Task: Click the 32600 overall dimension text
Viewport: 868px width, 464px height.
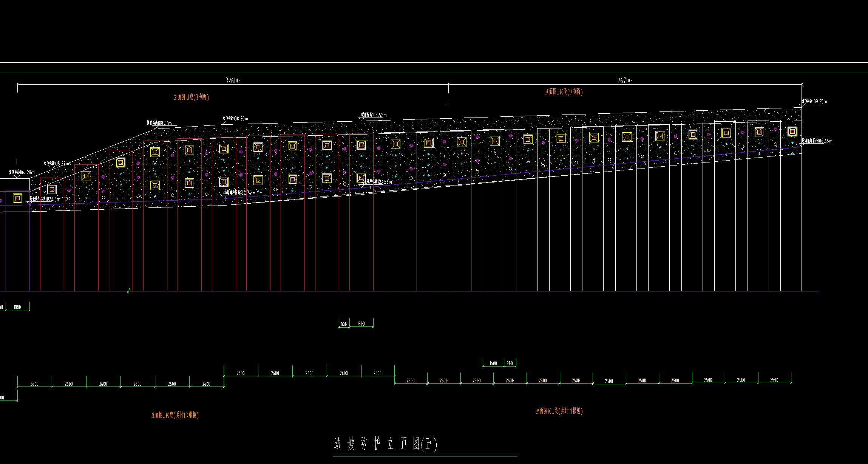Action: click(x=232, y=80)
